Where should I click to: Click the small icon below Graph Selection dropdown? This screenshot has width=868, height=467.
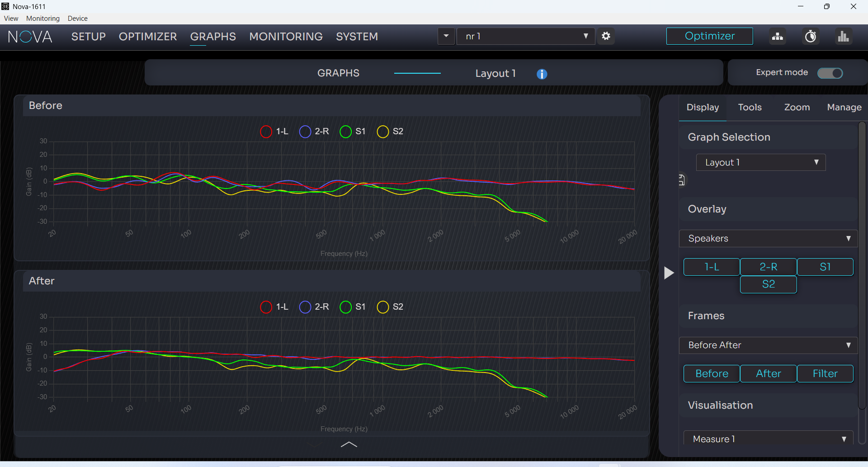(x=682, y=180)
